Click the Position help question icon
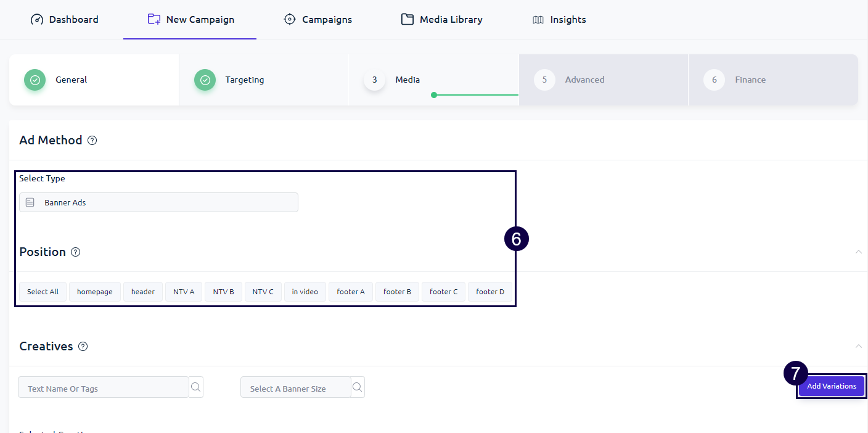This screenshot has width=868, height=433. point(76,252)
